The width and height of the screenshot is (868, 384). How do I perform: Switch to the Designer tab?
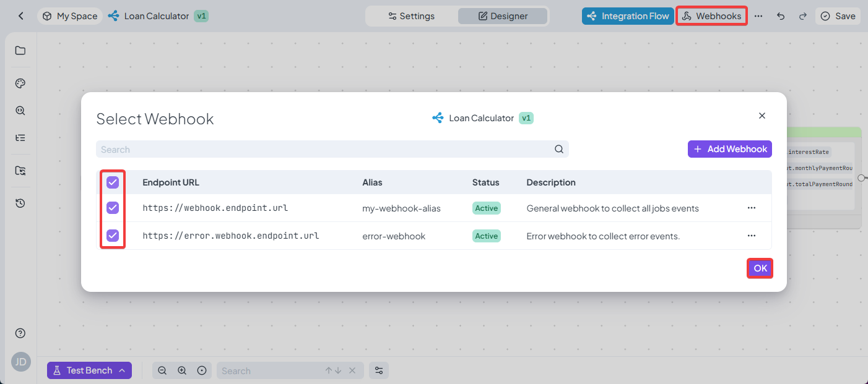tap(503, 16)
